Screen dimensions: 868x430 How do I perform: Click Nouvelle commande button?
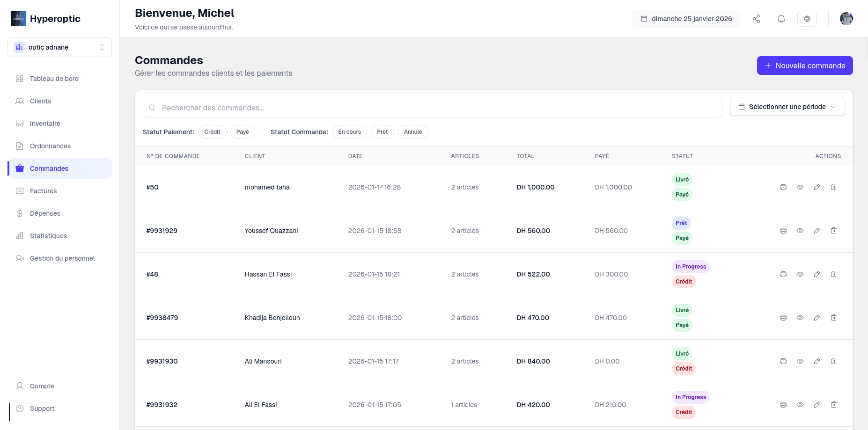tap(804, 66)
